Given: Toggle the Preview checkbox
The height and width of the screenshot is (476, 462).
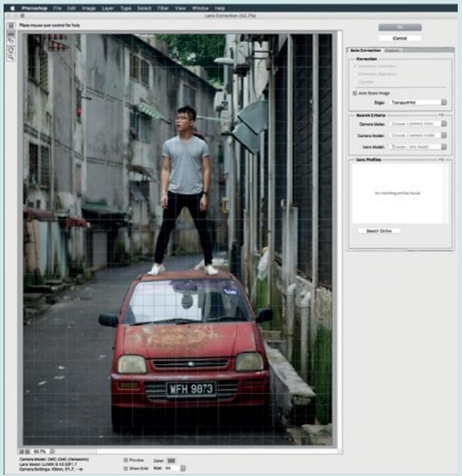Looking at the screenshot, I should coord(126,460).
